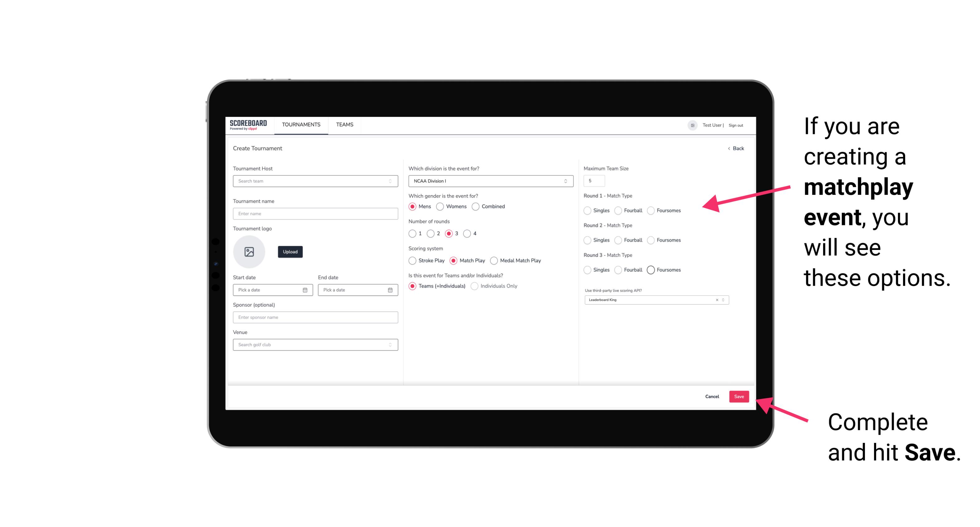Viewport: 980px width, 527px height.
Task: Click the Cancel button
Action: click(x=712, y=396)
